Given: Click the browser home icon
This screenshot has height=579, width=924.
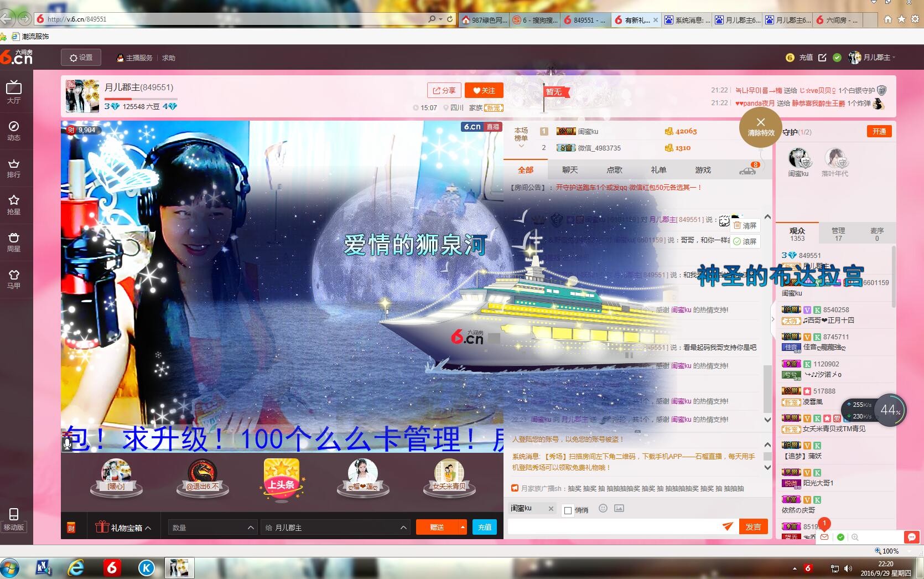Looking at the screenshot, I should [887, 19].
